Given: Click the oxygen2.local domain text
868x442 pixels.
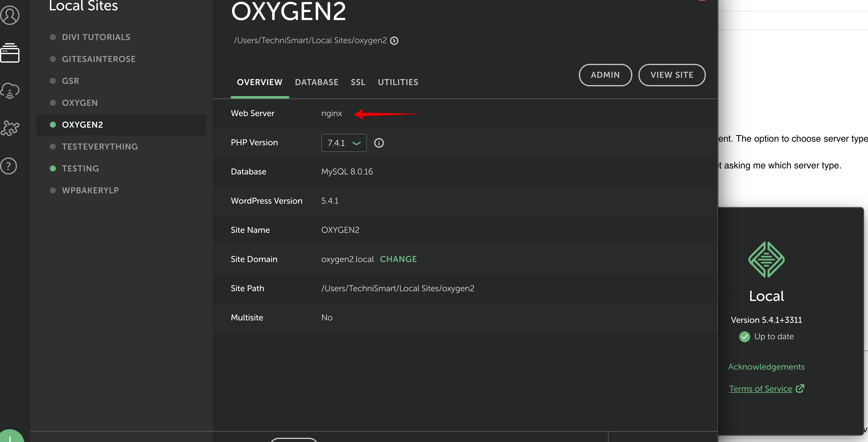Looking at the screenshot, I should pyautogui.click(x=347, y=259).
